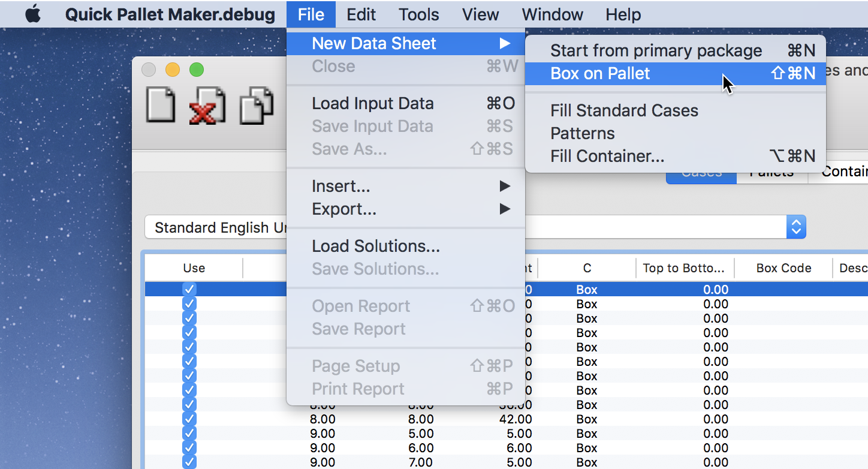This screenshot has width=868, height=469.
Task: Click the Box Code column header
Action: tap(783, 268)
